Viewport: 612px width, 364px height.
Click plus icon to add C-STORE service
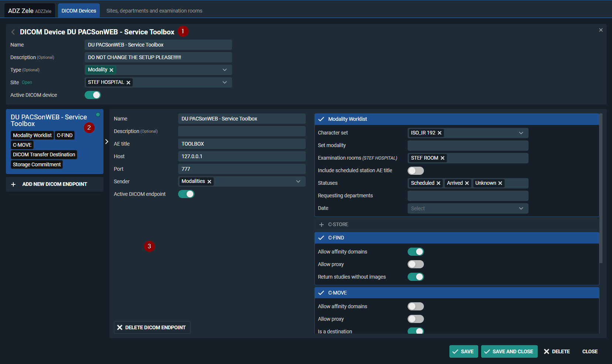point(322,225)
